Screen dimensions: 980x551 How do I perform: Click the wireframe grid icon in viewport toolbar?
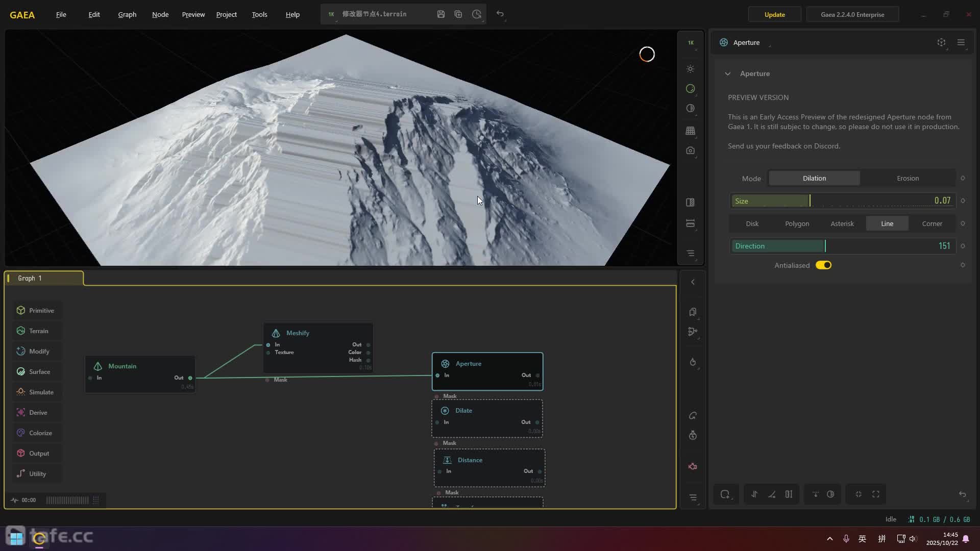pyautogui.click(x=691, y=131)
